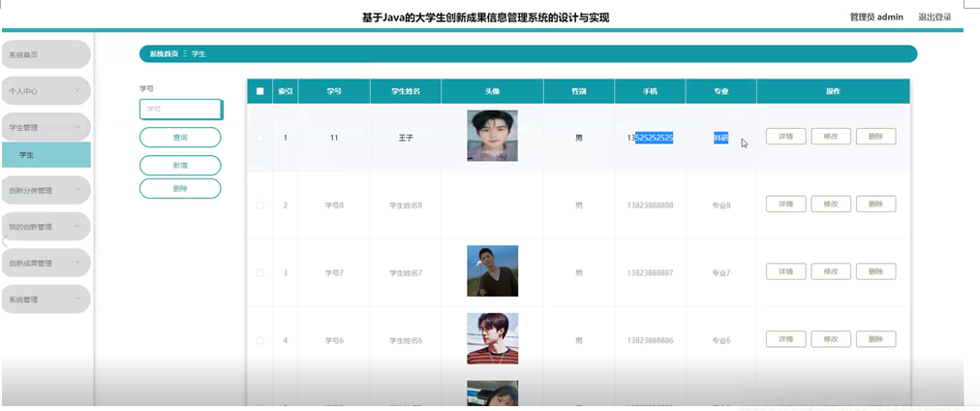Click the 专业8 cell
Screen dimensions: 980x411
point(721,205)
